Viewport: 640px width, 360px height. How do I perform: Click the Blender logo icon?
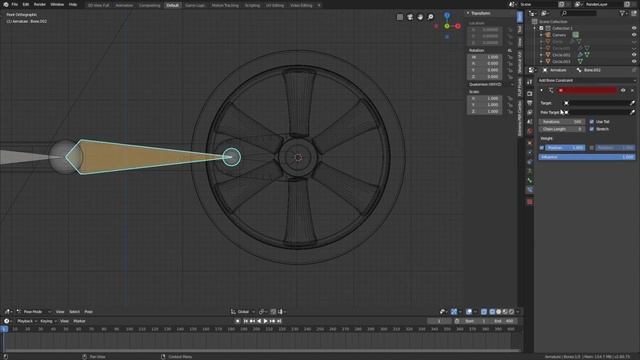coord(6,4)
